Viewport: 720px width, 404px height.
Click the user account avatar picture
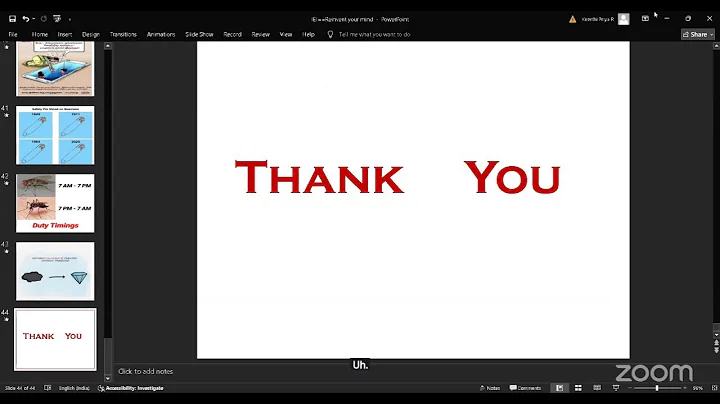623,19
